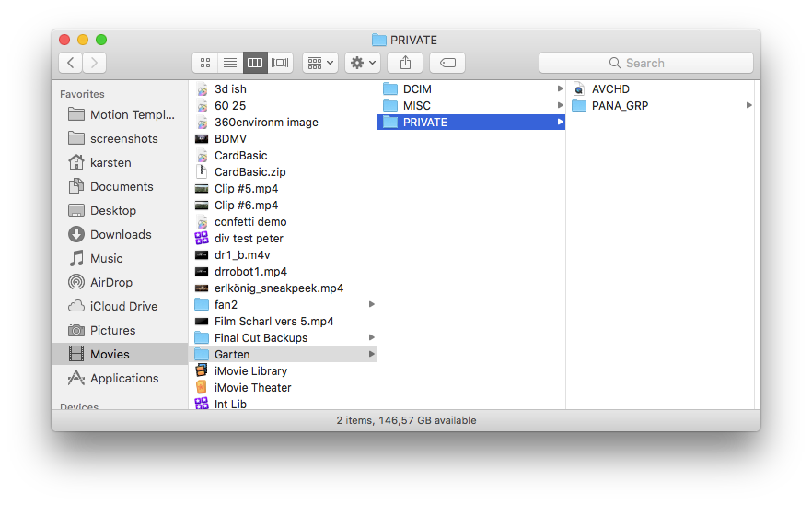
Task: Open Downloads in the sidebar
Action: click(x=122, y=234)
